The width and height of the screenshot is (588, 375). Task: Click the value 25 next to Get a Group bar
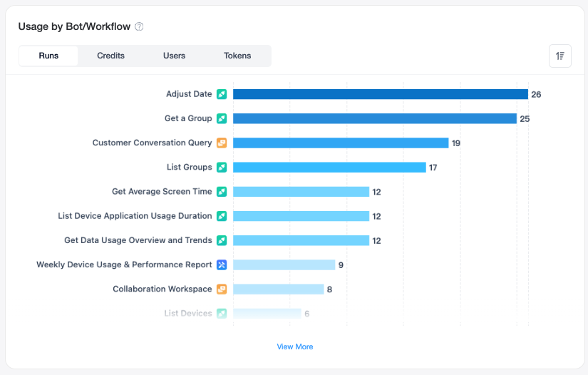click(x=525, y=119)
